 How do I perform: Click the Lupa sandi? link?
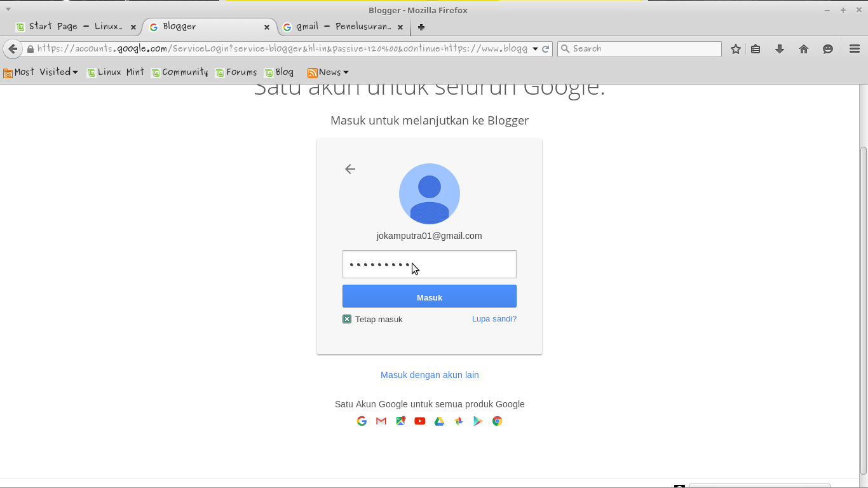click(494, 319)
